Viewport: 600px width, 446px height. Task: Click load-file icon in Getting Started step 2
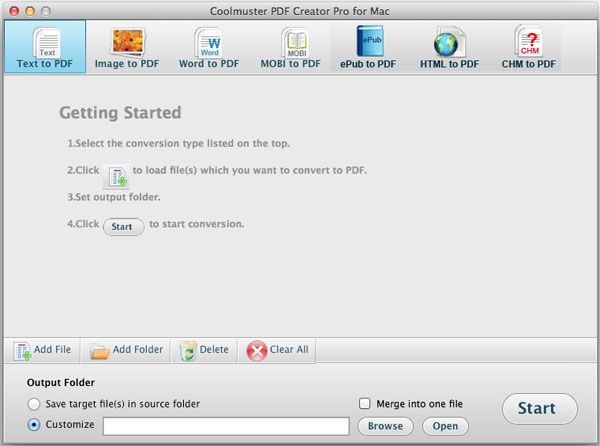pos(117,177)
